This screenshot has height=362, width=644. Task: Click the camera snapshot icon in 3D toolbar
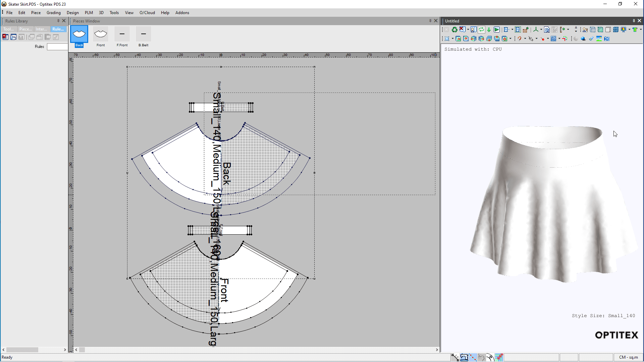pyautogui.click(x=607, y=39)
